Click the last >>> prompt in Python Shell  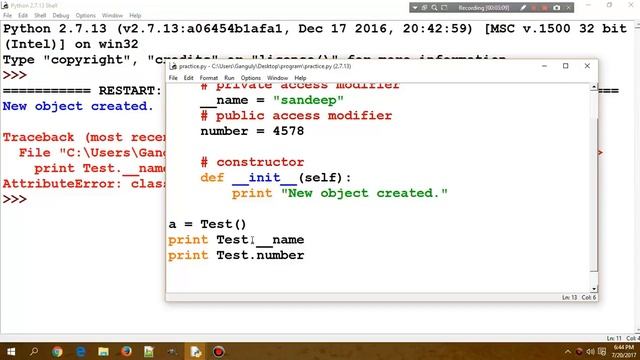(x=15, y=199)
